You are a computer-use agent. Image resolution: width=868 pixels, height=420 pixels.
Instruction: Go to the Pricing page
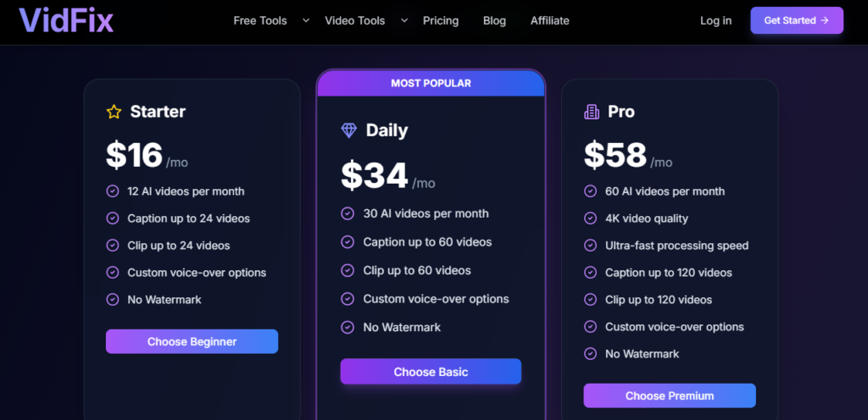pyautogui.click(x=441, y=20)
